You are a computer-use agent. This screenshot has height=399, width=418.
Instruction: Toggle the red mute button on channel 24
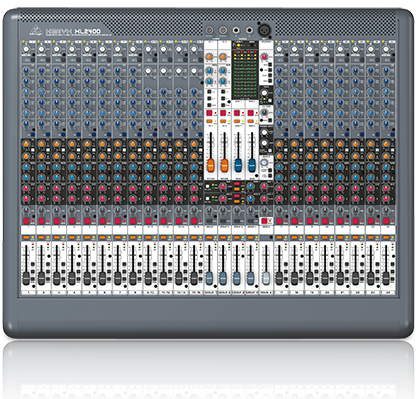point(386,221)
